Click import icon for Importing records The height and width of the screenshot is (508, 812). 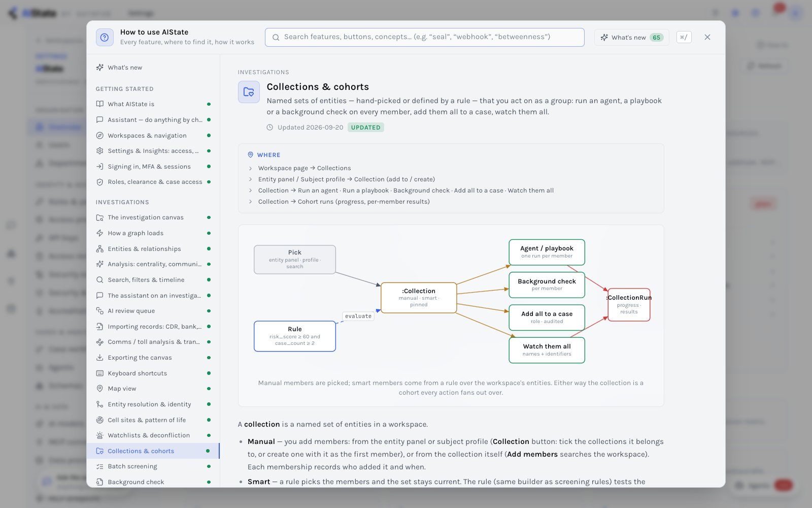[100, 327]
